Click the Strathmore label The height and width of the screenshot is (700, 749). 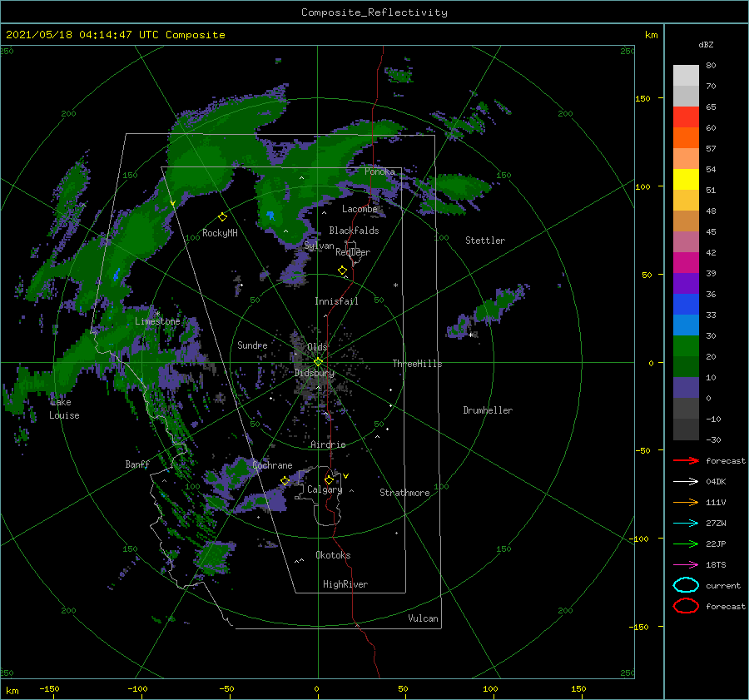404,493
